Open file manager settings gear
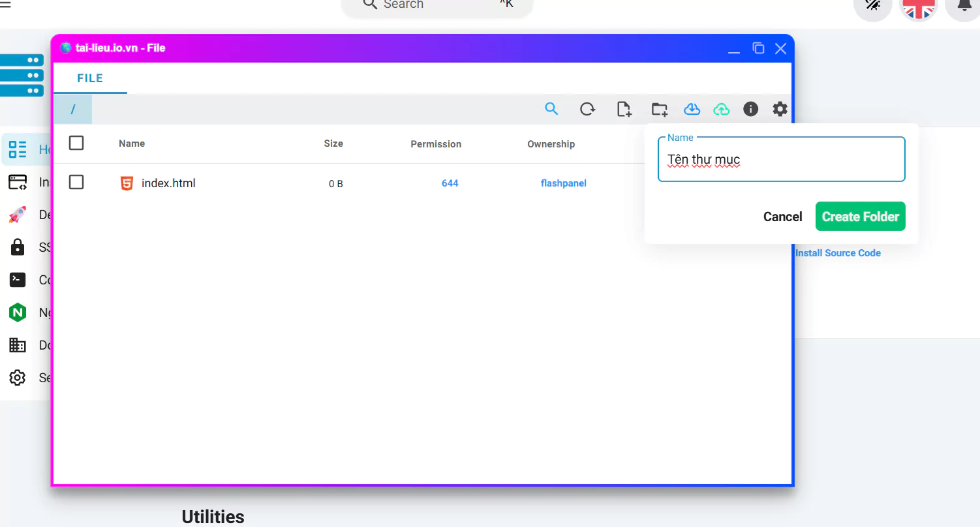 [x=780, y=109]
